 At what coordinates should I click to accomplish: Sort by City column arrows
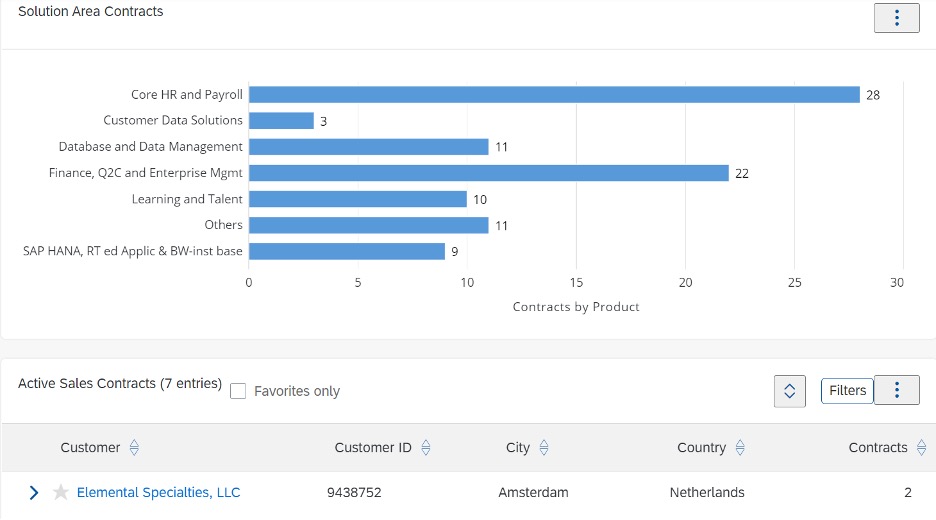(544, 447)
